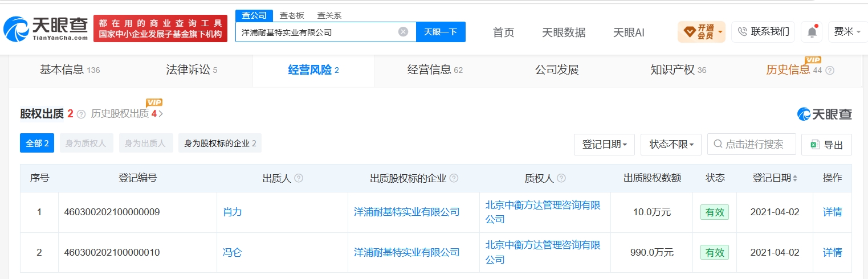
Task: Switch to 经营风险 tab
Action: tap(313, 70)
